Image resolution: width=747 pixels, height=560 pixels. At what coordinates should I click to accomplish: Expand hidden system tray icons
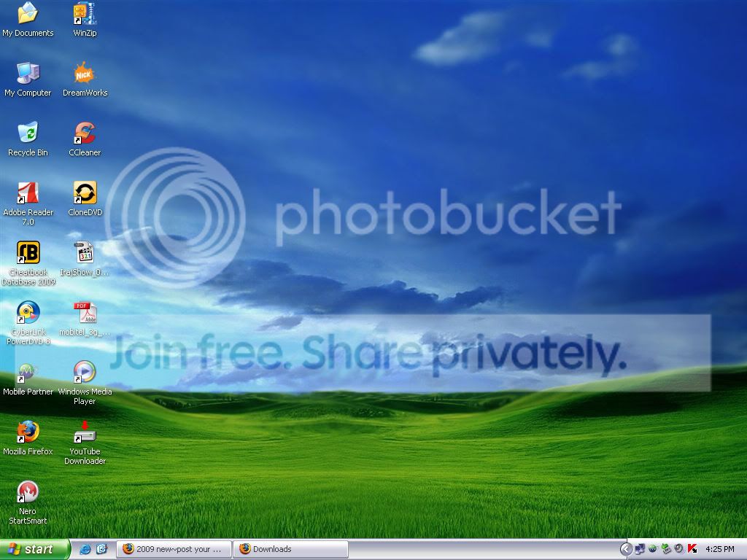pos(626,549)
